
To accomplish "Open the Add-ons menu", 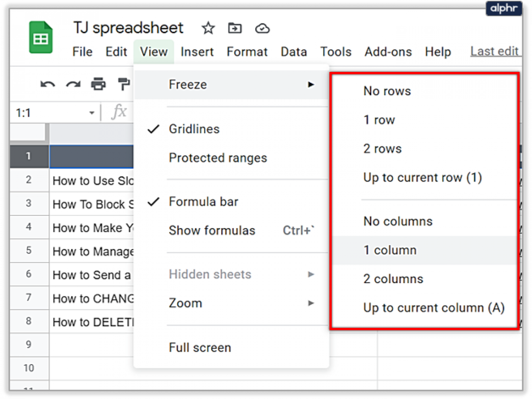I will click(x=388, y=52).
